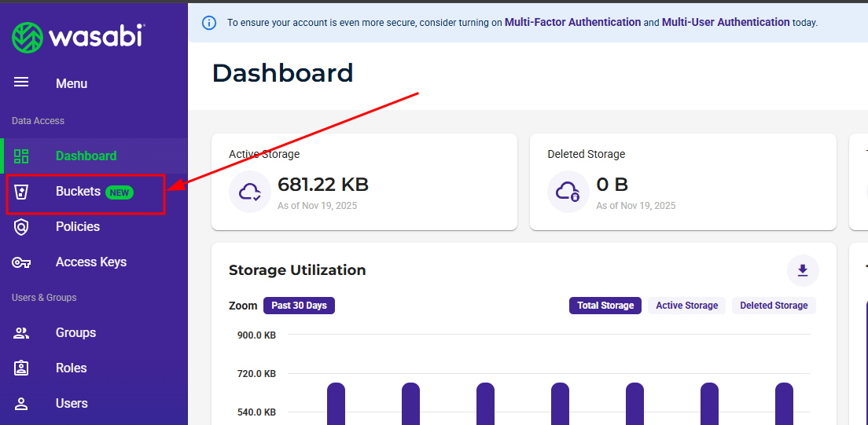The image size is (868, 425).
Task: Toggle the Deleted Storage chart filter
Action: (x=774, y=306)
